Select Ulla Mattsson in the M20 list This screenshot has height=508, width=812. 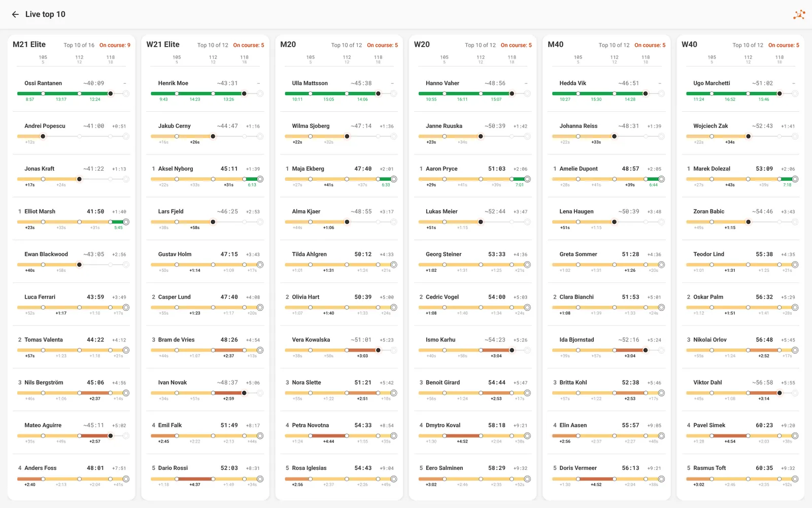click(x=310, y=83)
